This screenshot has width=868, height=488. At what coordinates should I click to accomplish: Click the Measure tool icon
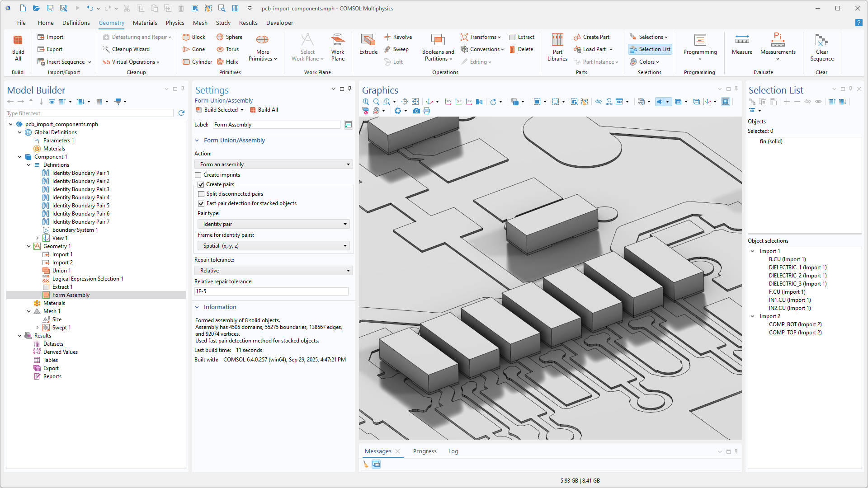(742, 45)
